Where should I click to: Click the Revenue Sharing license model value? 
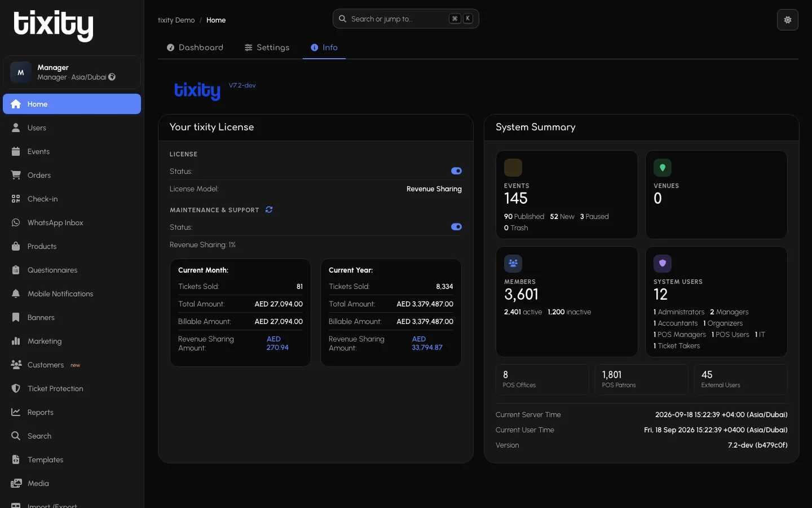pos(434,189)
